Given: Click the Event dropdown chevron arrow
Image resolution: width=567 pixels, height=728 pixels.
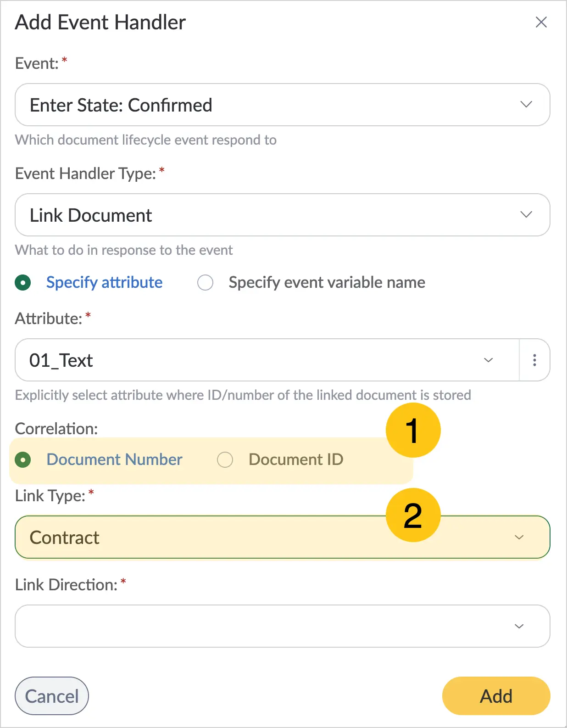Looking at the screenshot, I should pyautogui.click(x=526, y=104).
